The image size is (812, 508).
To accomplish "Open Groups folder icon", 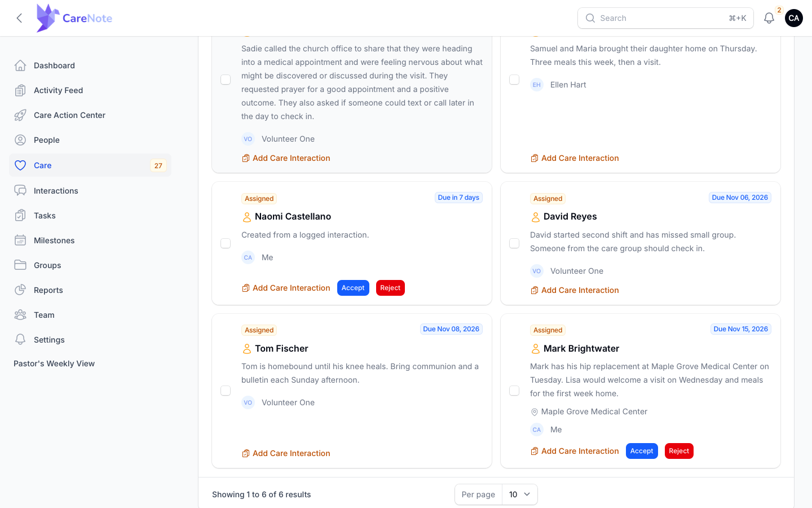I will pyautogui.click(x=20, y=265).
